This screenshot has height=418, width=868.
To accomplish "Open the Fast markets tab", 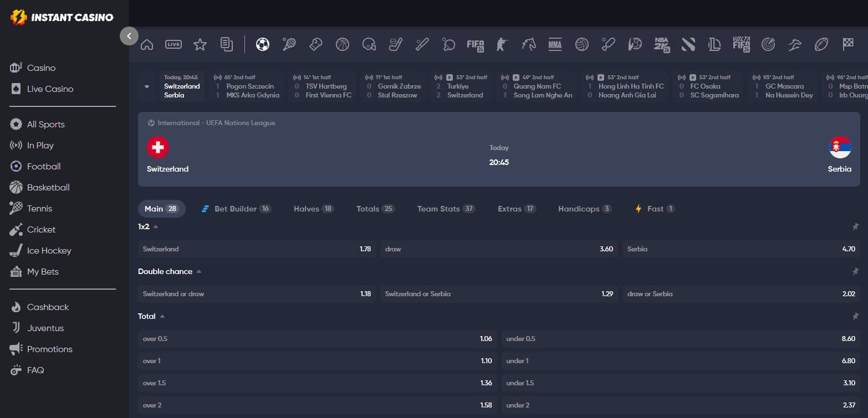I will (x=655, y=209).
